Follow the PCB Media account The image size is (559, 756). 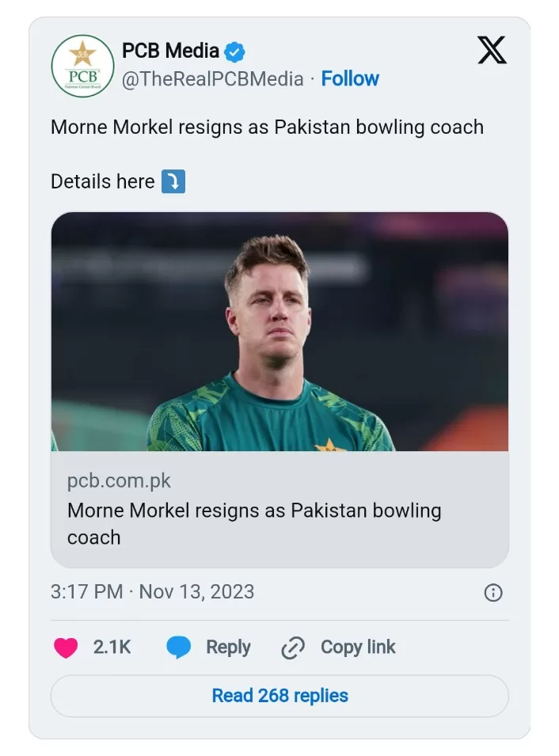[350, 79]
